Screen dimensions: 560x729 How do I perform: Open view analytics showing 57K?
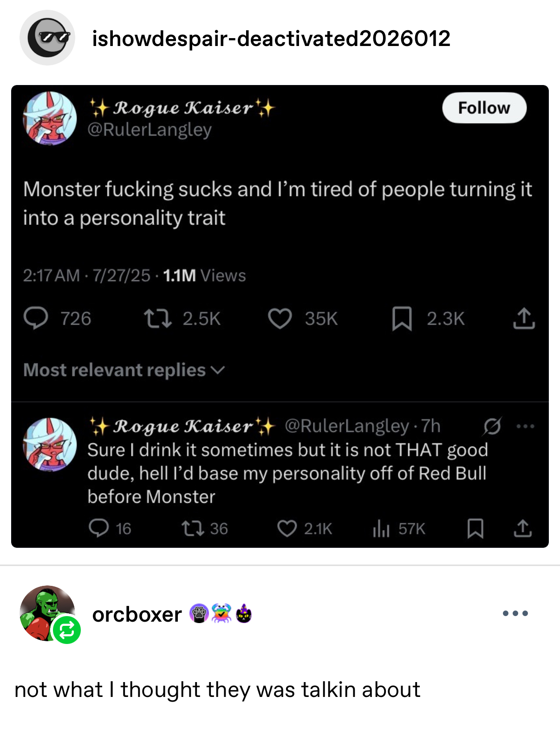[381, 528]
